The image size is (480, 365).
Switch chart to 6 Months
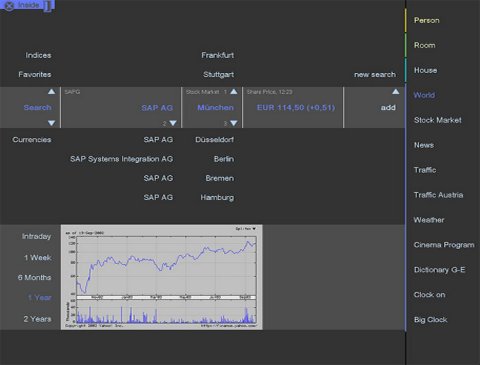pos(34,277)
